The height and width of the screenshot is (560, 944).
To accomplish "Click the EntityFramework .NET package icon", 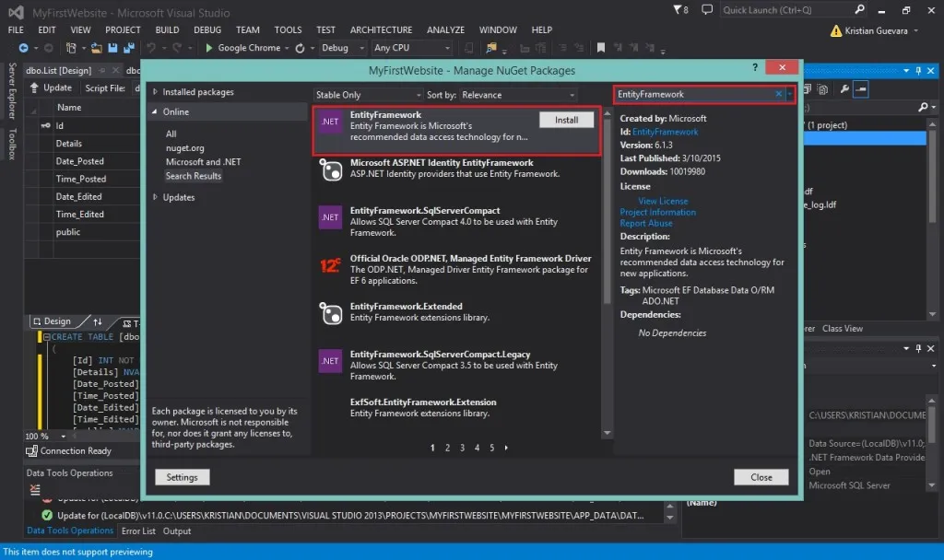I will click(330, 122).
